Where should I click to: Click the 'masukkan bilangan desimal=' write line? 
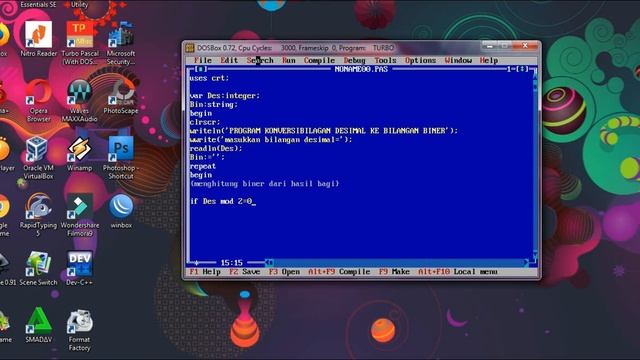click(x=271, y=140)
